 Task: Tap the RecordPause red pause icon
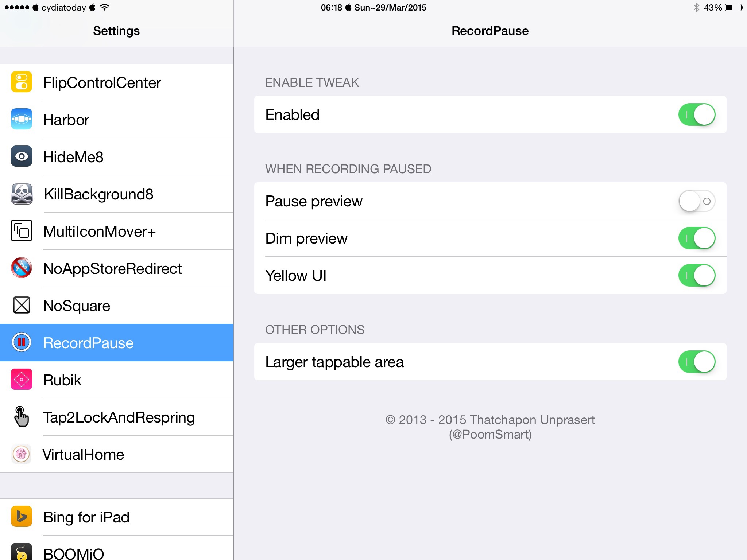(x=22, y=342)
